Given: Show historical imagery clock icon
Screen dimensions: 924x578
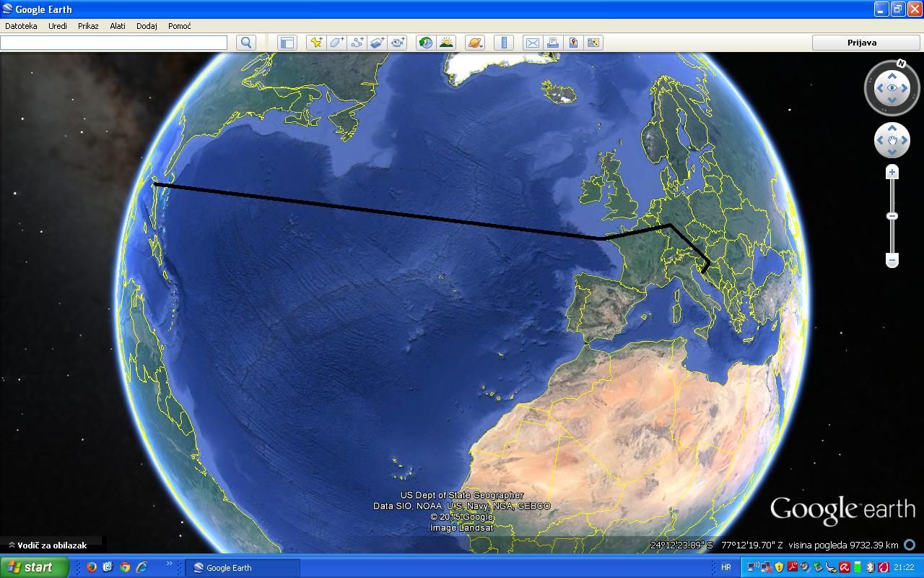Looking at the screenshot, I should click(426, 43).
